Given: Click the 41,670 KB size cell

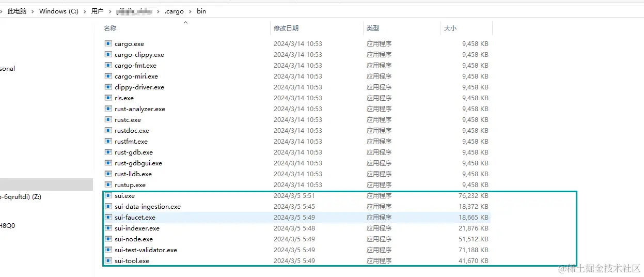Looking at the screenshot, I should tap(473, 261).
